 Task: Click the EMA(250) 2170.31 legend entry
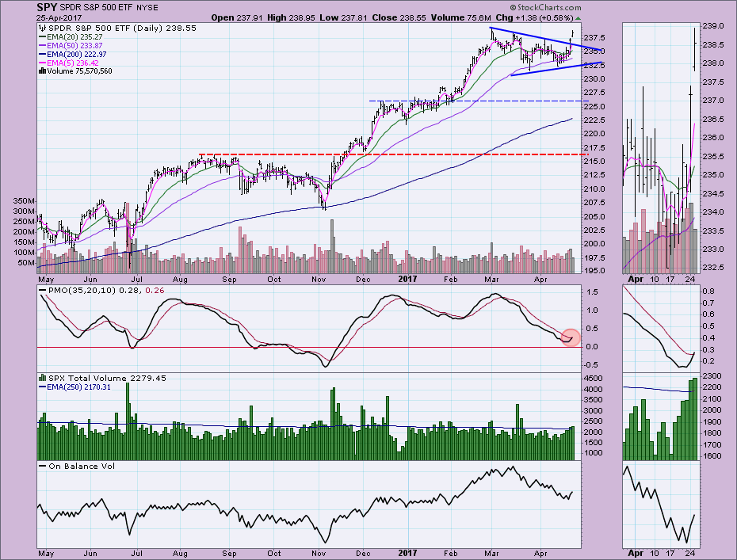pyautogui.click(x=74, y=387)
